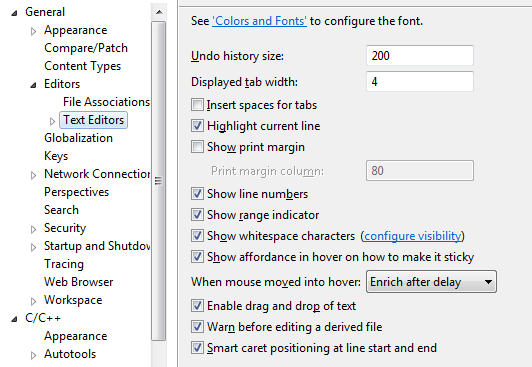The width and height of the screenshot is (532, 367).
Task: Expand the Appearance node under General
Action: [x=33, y=31]
